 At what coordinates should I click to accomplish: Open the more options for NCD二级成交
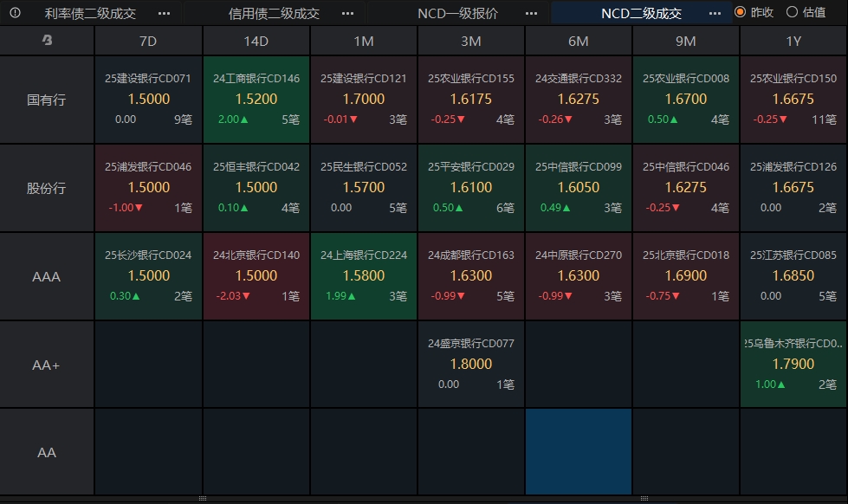715,13
